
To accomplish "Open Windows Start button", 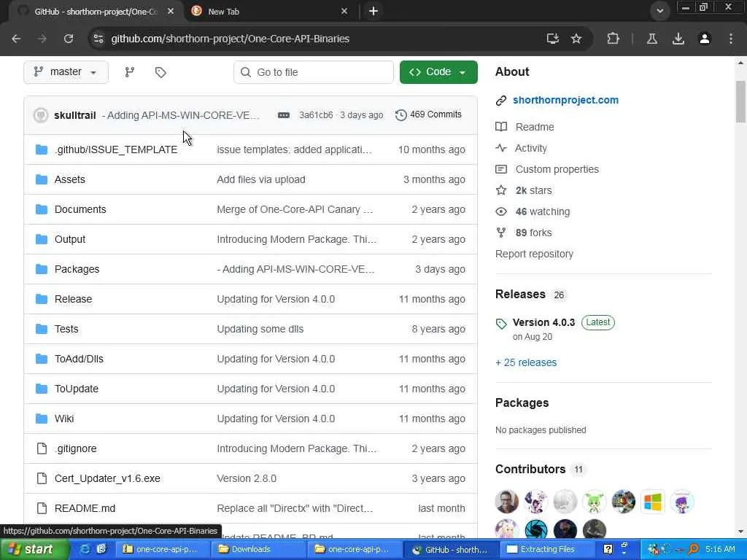I will click(34, 550).
